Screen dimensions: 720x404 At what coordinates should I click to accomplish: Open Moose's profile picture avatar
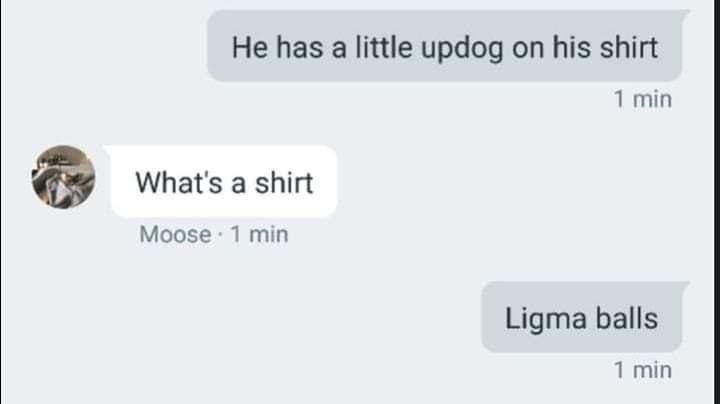(63, 177)
